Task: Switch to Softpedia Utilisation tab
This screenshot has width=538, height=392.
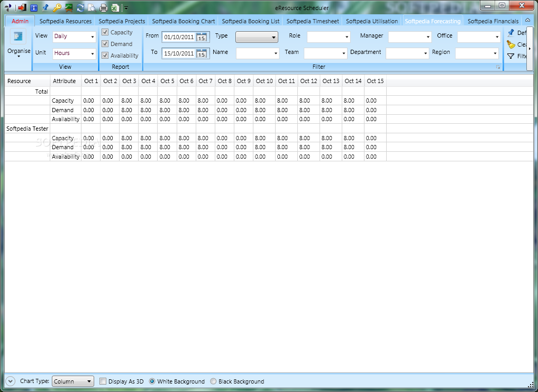Action: pos(372,21)
